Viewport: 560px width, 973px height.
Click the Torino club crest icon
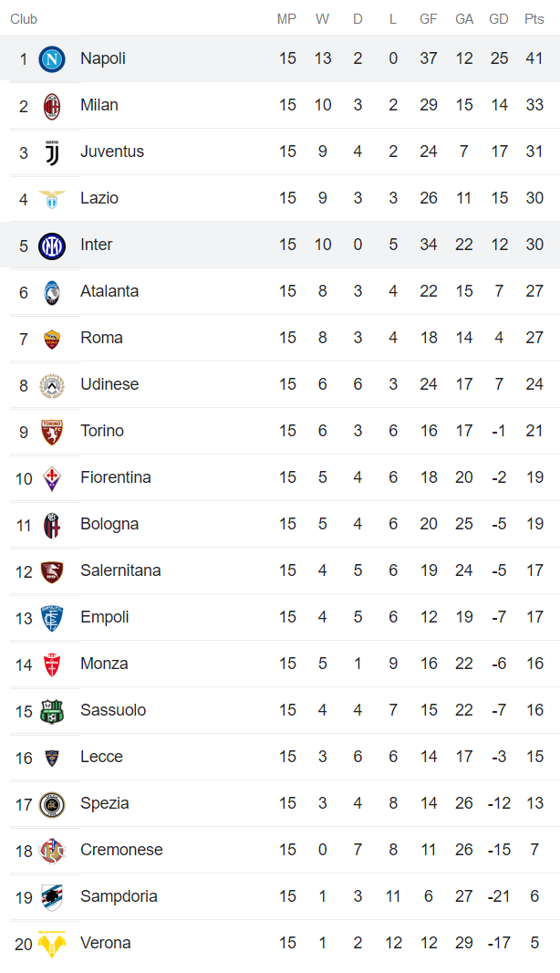(52, 432)
